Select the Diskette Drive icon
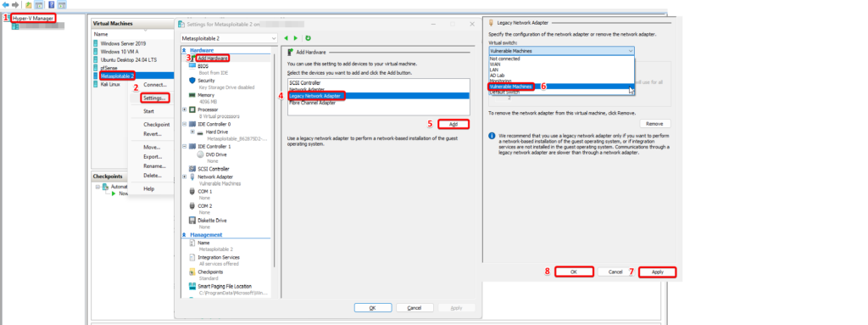868x325 pixels. point(192,220)
